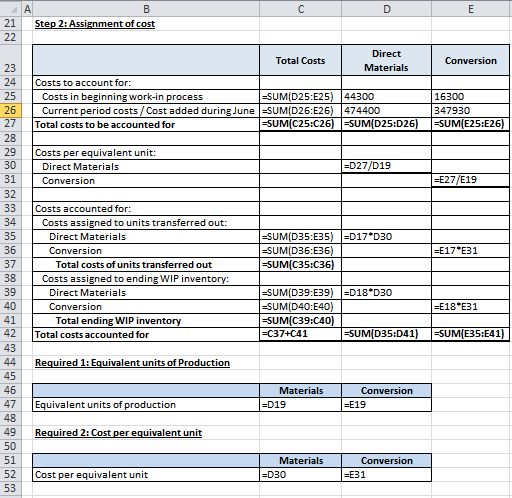The image size is (512, 498).
Task: Select row 31 'Conversion' label cell
Action: 146,180
